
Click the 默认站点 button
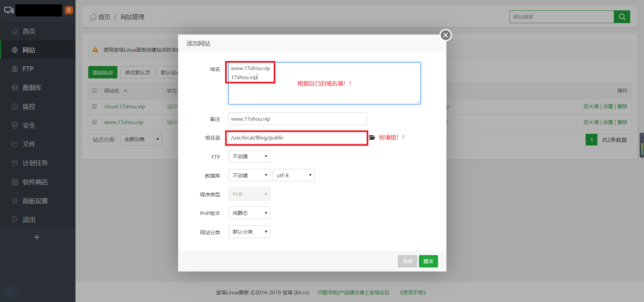click(x=167, y=72)
